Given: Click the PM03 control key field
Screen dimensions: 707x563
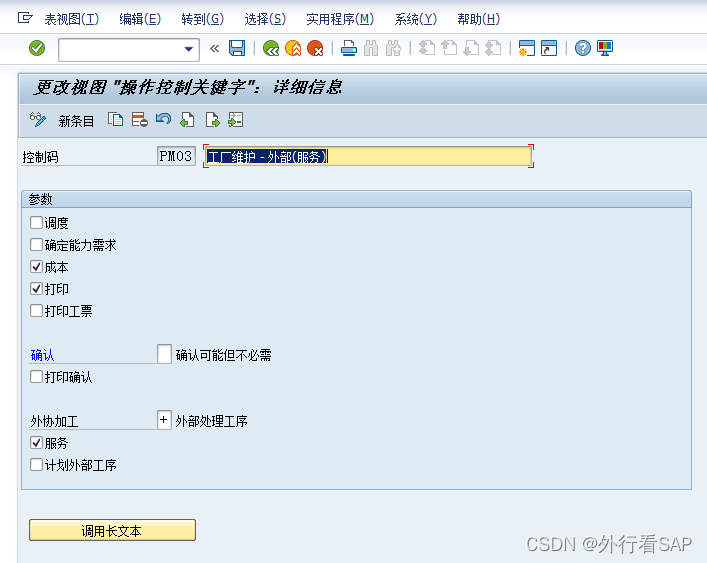Looking at the screenshot, I should click(x=176, y=156).
